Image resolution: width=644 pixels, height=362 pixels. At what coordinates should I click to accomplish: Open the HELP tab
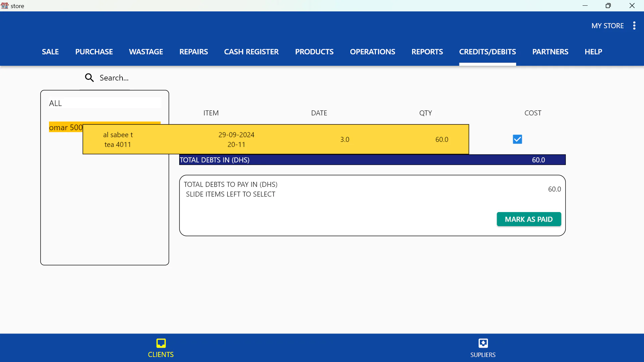[x=593, y=52]
